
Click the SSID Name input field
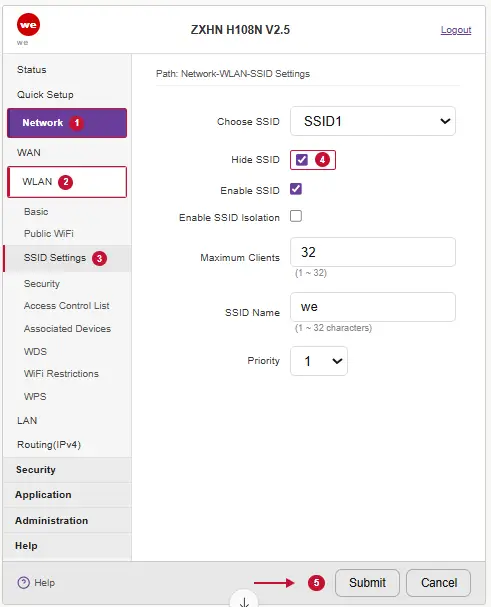pos(373,307)
